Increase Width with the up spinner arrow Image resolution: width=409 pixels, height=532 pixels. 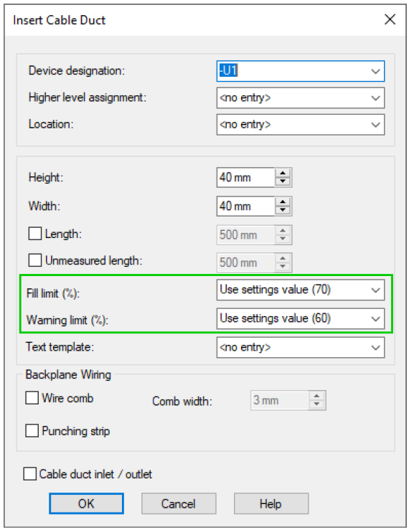(x=283, y=202)
